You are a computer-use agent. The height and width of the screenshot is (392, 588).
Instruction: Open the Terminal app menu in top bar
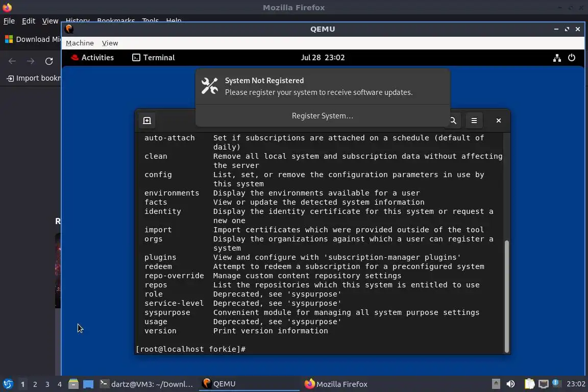pos(153,57)
